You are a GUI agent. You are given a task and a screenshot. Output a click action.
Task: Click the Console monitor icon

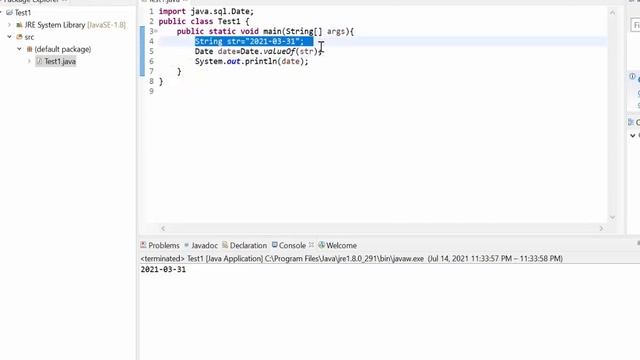[275, 245]
